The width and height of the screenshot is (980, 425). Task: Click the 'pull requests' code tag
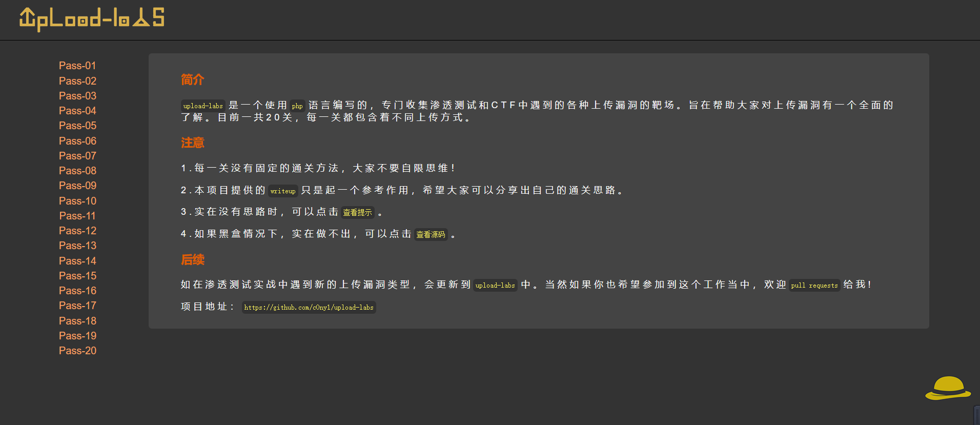click(814, 286)
